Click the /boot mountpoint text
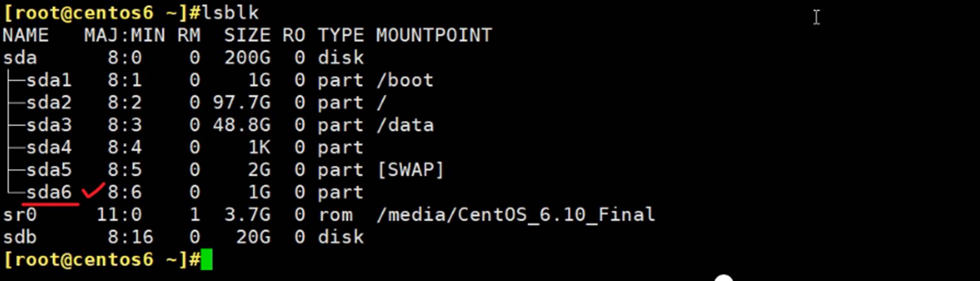Viewport: 980px width, 281px height. click(x=405, y=80)
